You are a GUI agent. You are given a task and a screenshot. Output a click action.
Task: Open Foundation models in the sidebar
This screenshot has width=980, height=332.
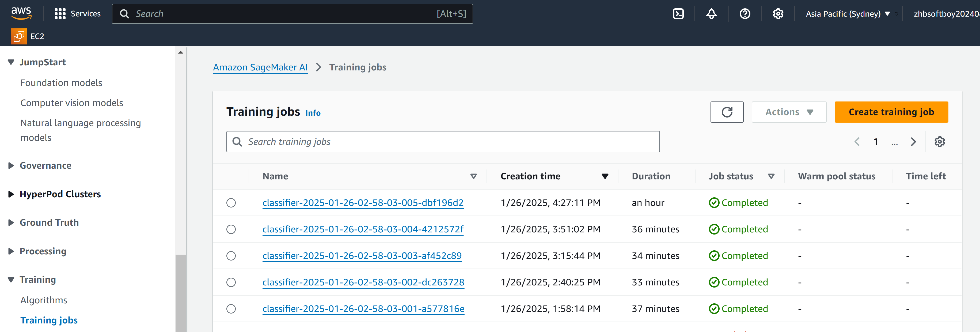[61, 83]
